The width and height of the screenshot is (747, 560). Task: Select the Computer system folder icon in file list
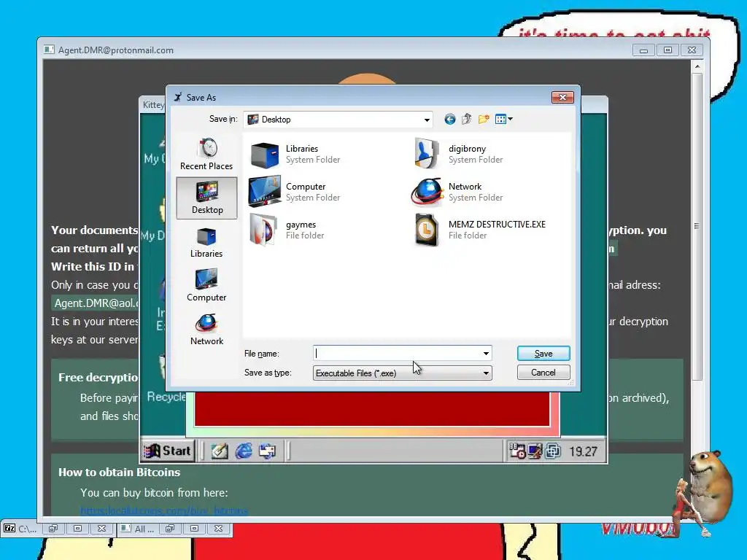(x=264, y=192)
